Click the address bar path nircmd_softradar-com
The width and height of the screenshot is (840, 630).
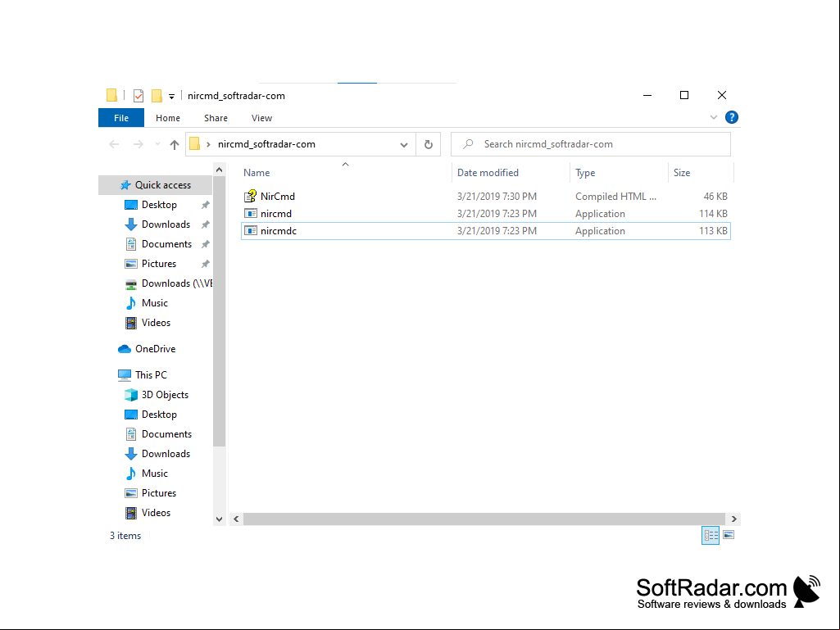click(266, 144)
